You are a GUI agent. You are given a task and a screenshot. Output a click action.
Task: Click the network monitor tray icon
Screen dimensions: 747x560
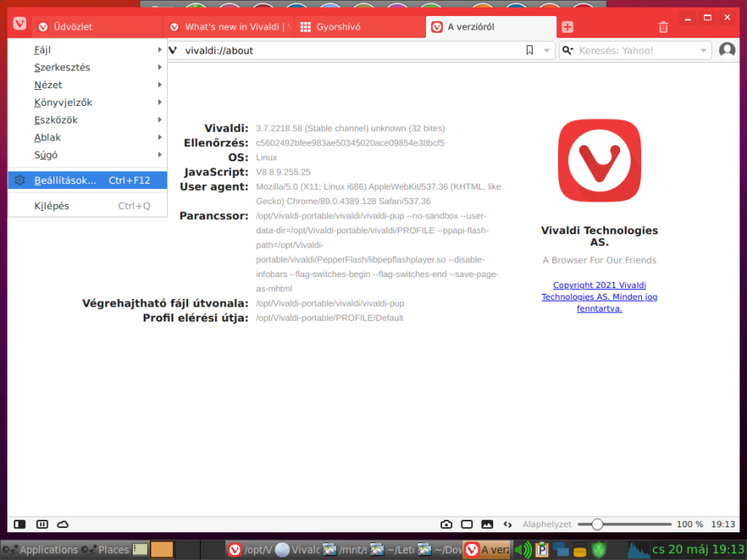click(560, 550)
